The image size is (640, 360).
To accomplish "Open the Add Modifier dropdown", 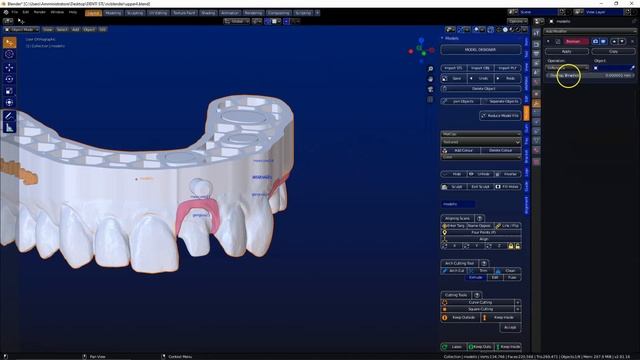I will [590, 31].
